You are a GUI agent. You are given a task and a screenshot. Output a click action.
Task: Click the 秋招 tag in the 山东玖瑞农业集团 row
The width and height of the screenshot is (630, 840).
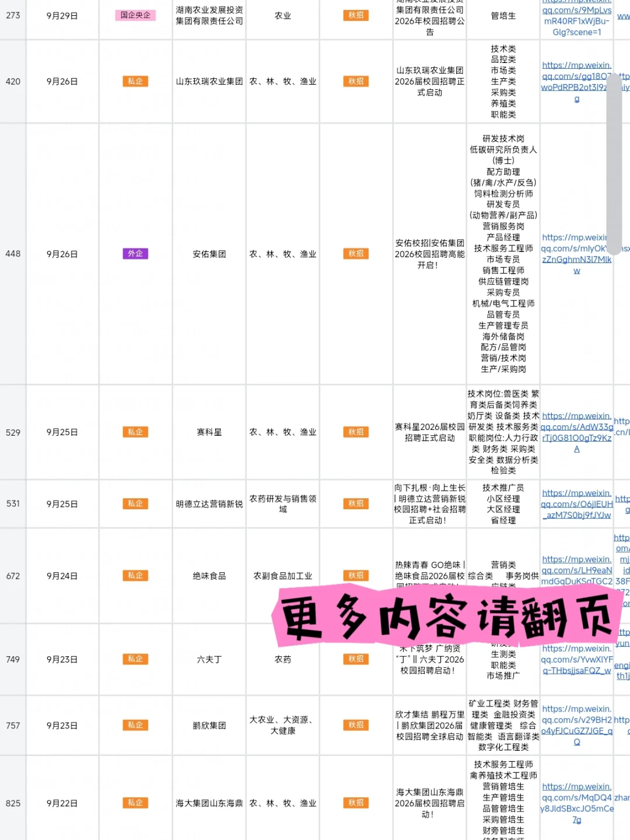click(356, 81)
